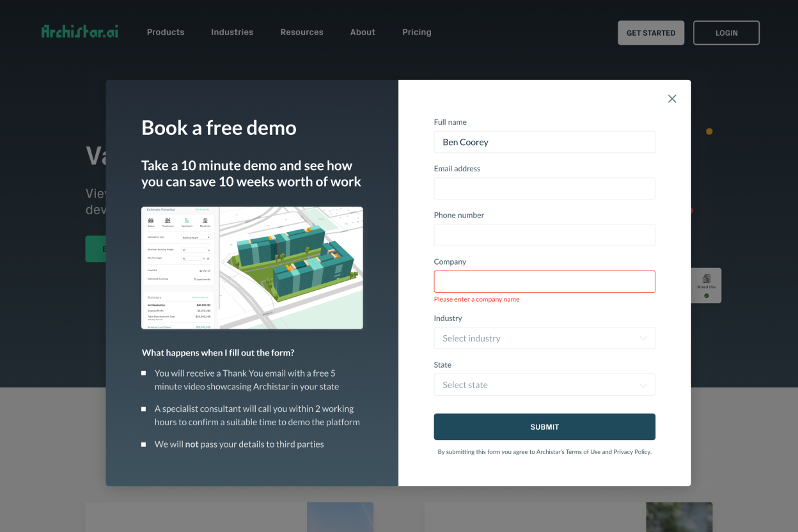Screen dimensions: 798x532
Task: Expand the Select state chevron
Action: point(643,385)
